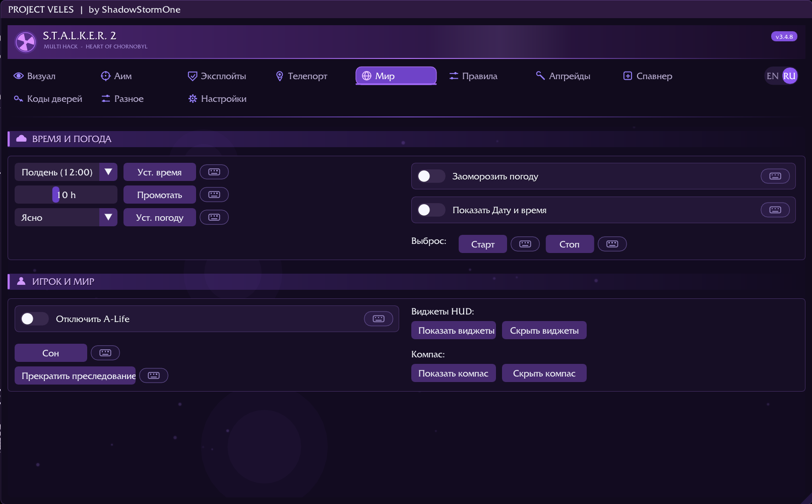812x504 pixels.
Task: Set hotkey for Отключить A-Life
Action: pos(379,319)
